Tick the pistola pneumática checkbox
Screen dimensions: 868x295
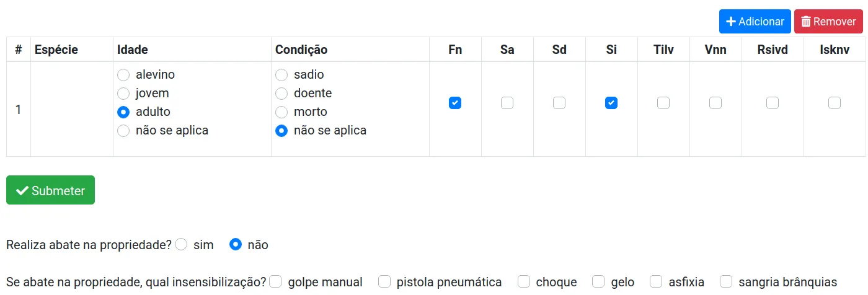[385, 282]
